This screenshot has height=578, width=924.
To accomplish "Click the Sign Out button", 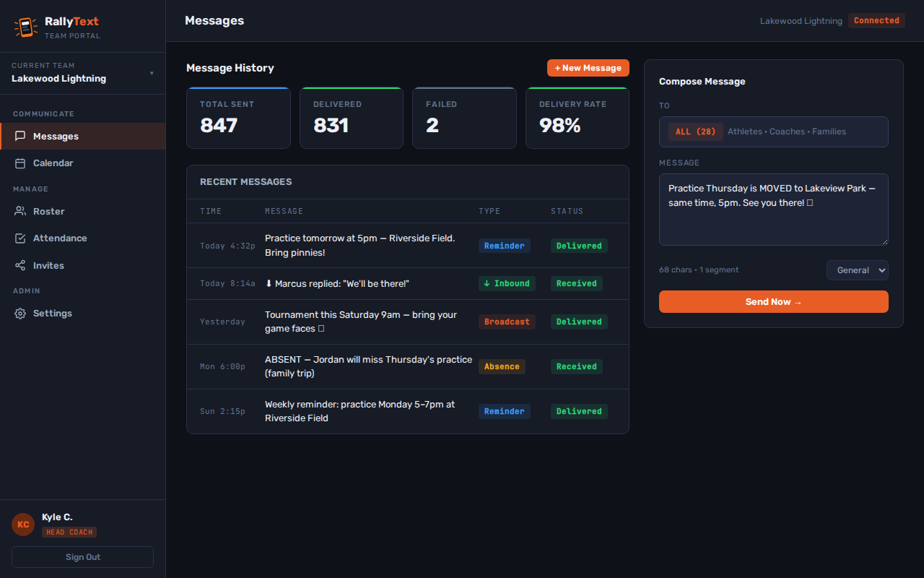I will coord(83,557).
